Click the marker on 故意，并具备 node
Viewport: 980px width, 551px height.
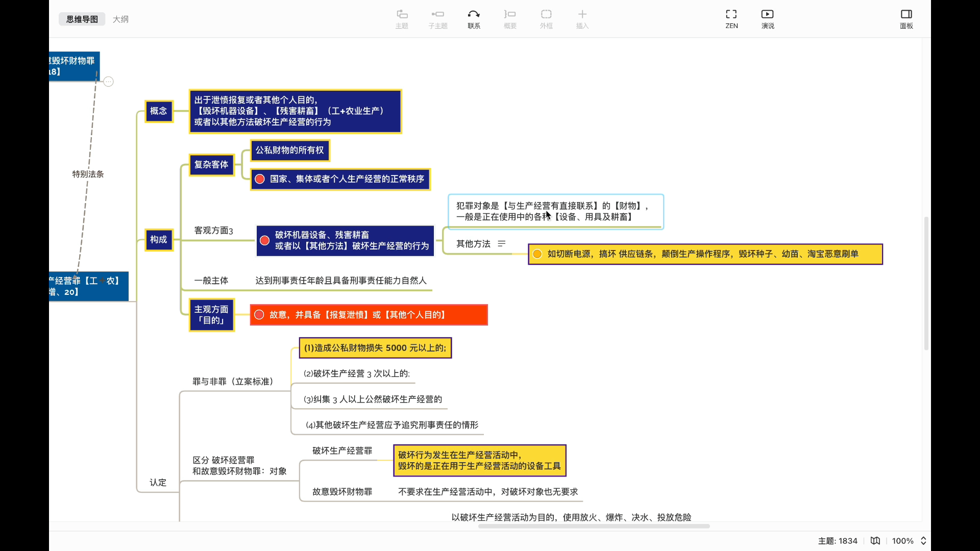[259, 315]
